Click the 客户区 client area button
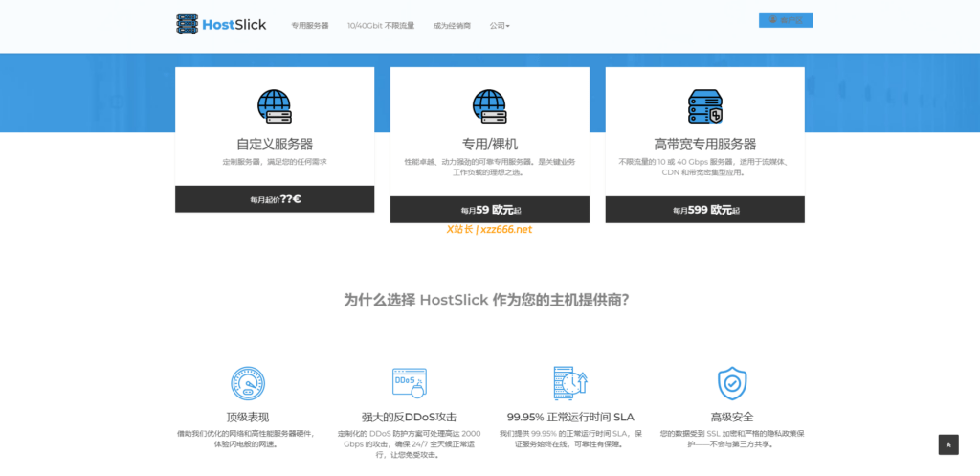The height and width of the screenshot is (476, 980). pos(786,21)
